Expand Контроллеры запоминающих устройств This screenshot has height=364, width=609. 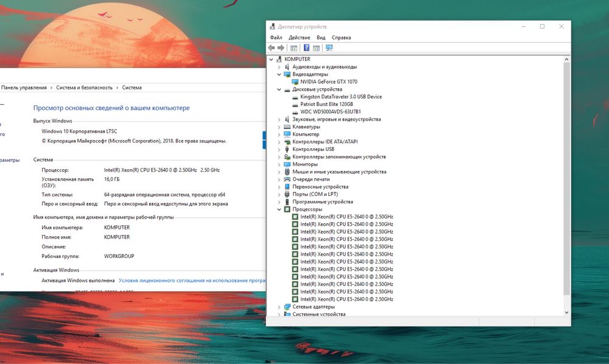279,157
